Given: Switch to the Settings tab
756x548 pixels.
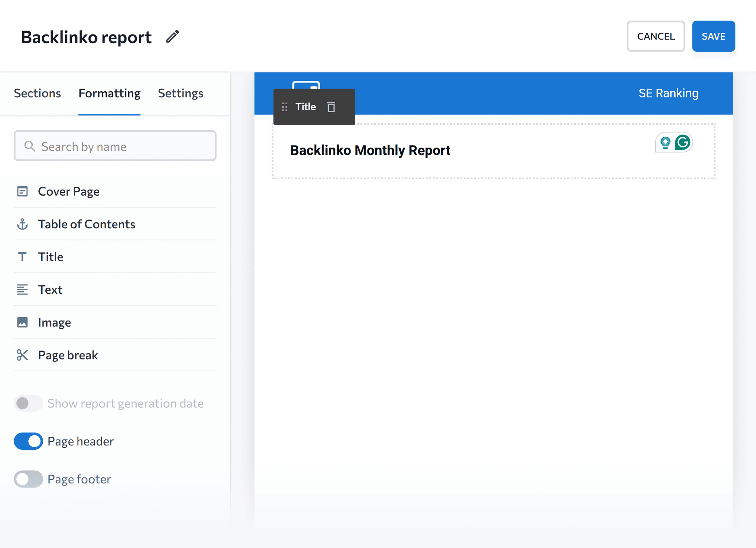Looking at the screenshot, I should (180, 93).
